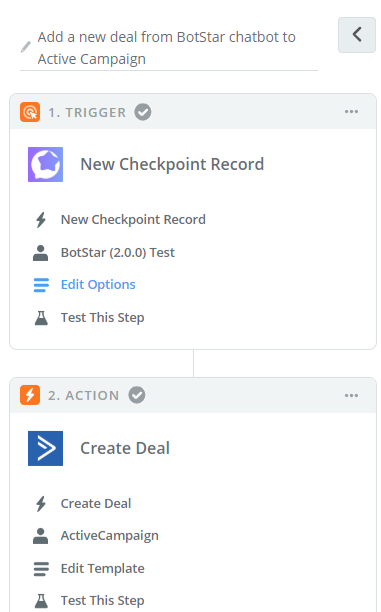Image resolution: width=381 pixels, height=612 pixels.
Task: Open Edit Template in Action step
Action: tap(89, 568)
